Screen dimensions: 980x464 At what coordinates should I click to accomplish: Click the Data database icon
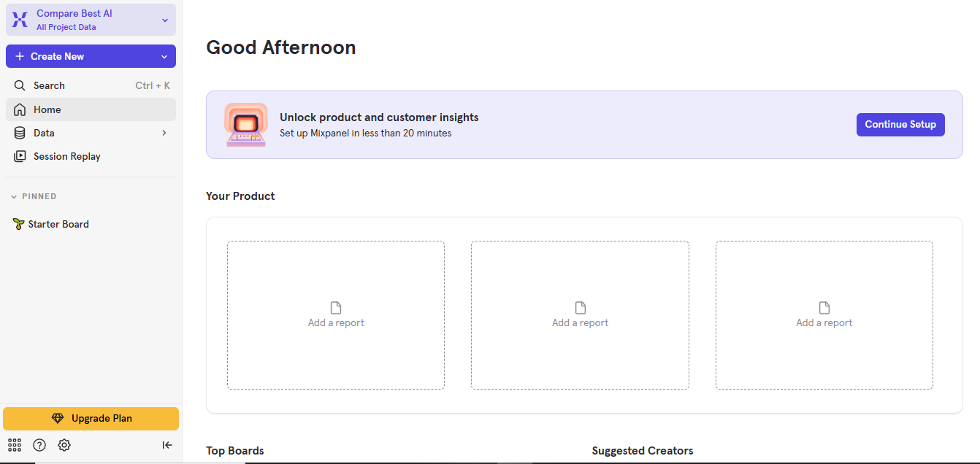point(20,133)
